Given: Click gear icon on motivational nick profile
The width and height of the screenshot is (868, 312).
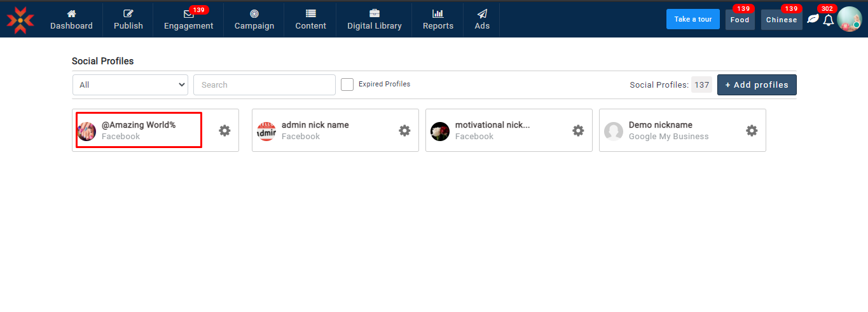Looking at the screenshot, I should [x=578, y=130].
